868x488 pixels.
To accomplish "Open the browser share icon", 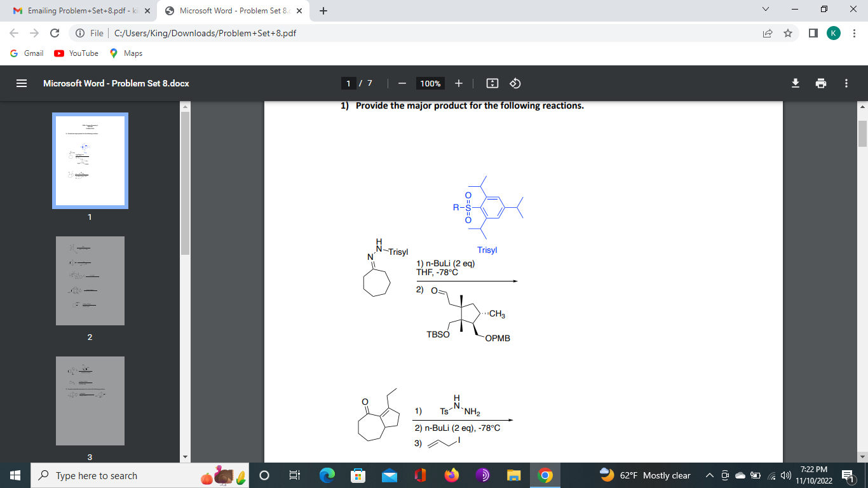I will coord(768,33).
